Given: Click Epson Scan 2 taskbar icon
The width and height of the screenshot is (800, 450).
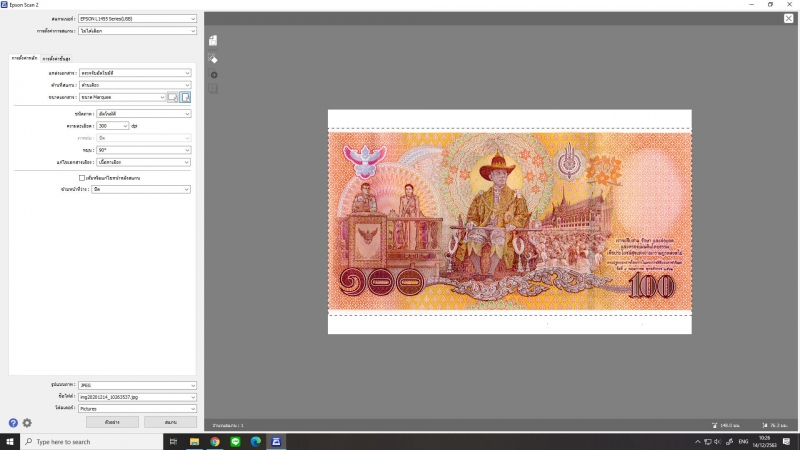Looking at the screenshot, I should pos(276,441).
